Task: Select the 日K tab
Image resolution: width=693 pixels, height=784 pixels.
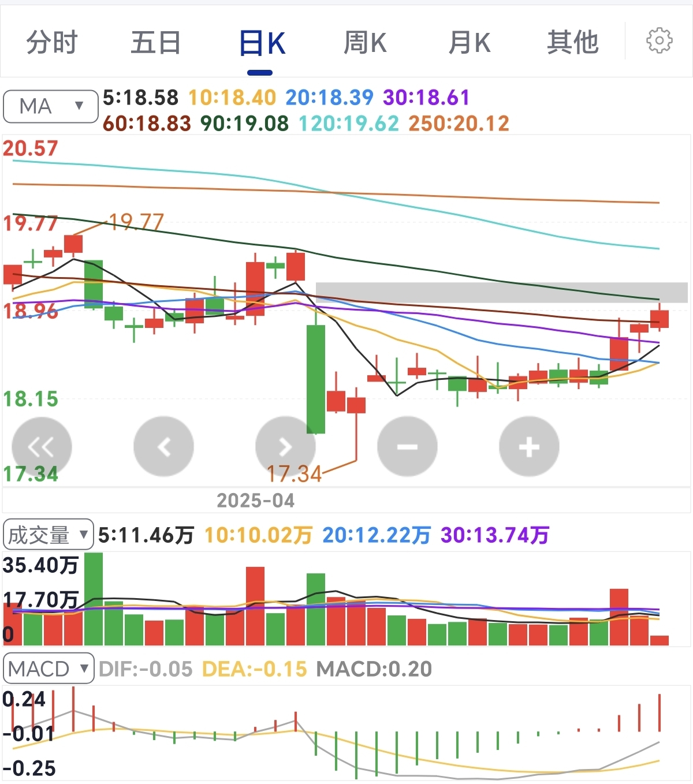Action: [262, 44]
